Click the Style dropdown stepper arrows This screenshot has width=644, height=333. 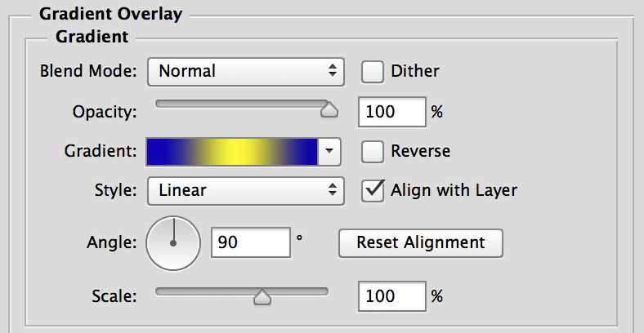click(333, 190)
